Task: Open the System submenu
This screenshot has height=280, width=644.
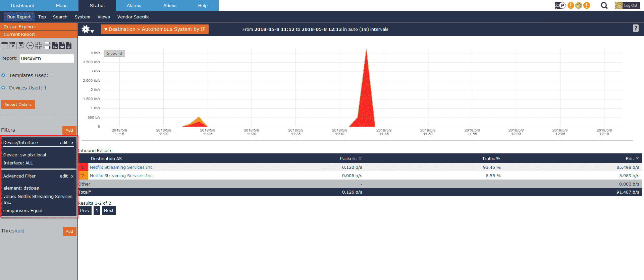Action: tap(83, 17)
